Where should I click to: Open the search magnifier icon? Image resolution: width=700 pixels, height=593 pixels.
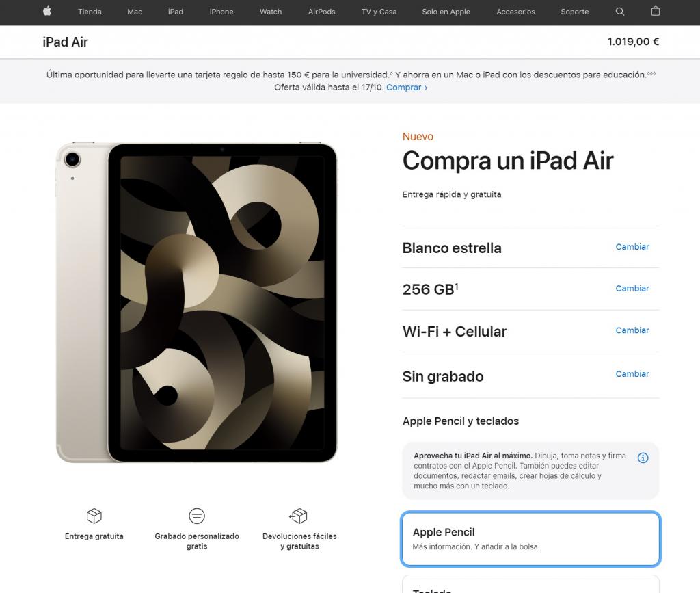click(619, 12)
